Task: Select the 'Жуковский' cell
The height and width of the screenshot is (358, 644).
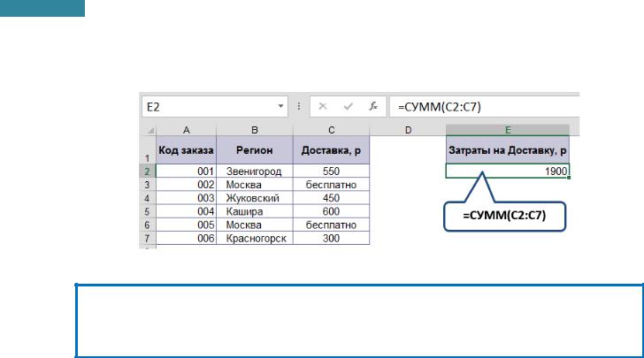Action: coord(255,198)
